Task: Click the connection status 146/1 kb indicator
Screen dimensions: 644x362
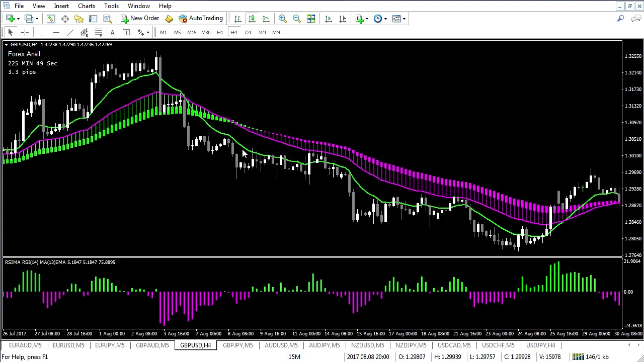Action: pyautogui.click(x=591, y=357)
